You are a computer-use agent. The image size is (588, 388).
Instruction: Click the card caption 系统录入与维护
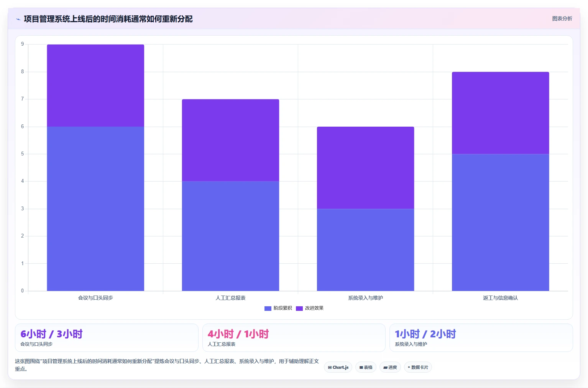tap(411, 344)
